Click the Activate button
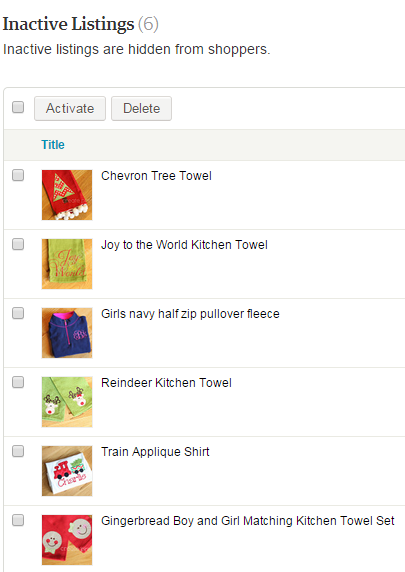This screenshot has width=405, height=572. pos(70,108)
